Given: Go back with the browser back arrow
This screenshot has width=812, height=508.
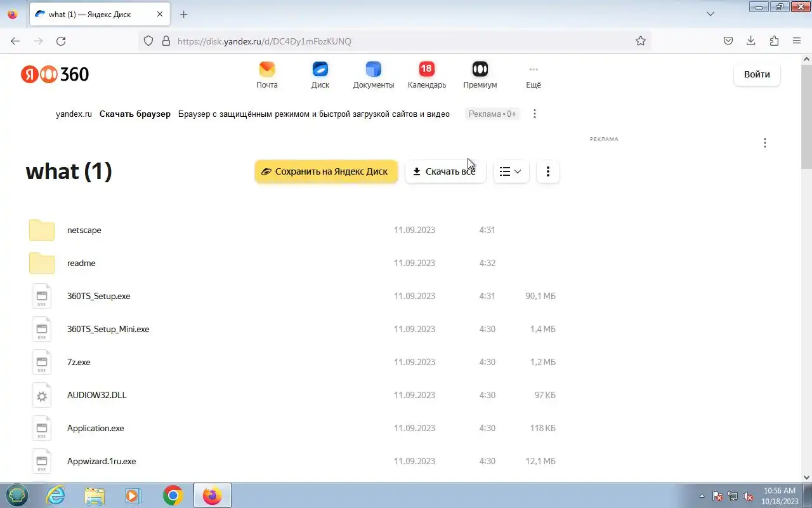Looking at the screenshot, I should [15, 41].
